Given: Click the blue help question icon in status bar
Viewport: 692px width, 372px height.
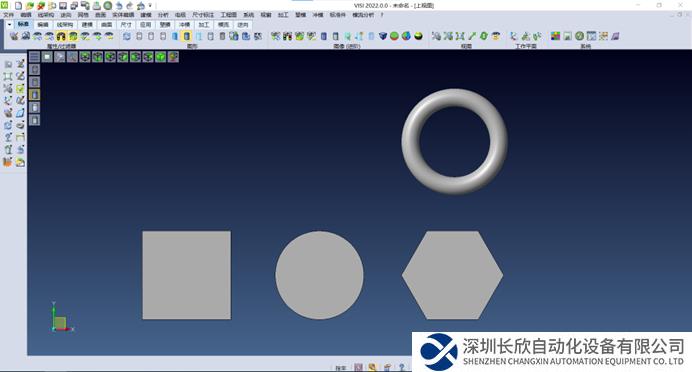Looking at the screenshot, I should (402, 367).
